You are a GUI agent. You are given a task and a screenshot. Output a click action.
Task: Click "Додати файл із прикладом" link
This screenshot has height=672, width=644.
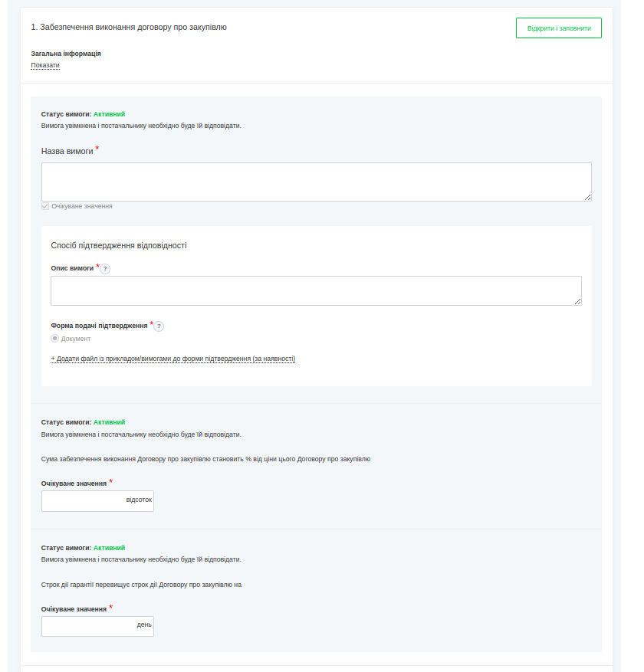click(x=173, y=359)
